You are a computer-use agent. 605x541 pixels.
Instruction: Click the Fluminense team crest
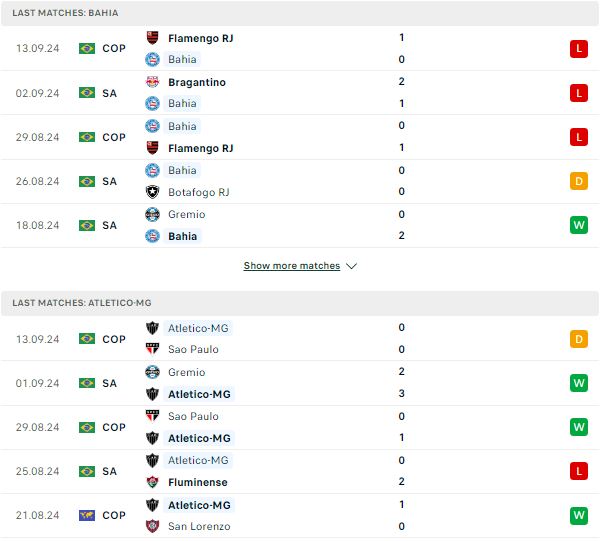tap(152, 482)
